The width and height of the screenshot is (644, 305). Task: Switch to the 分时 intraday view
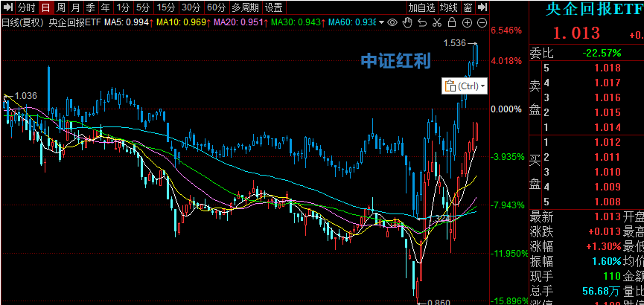point(26,7)
